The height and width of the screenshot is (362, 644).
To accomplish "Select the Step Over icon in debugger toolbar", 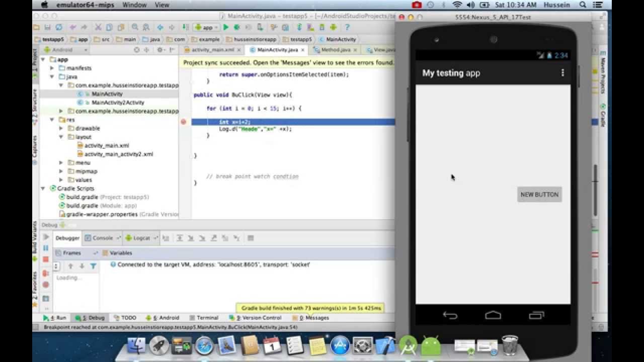I will [180, 237].
